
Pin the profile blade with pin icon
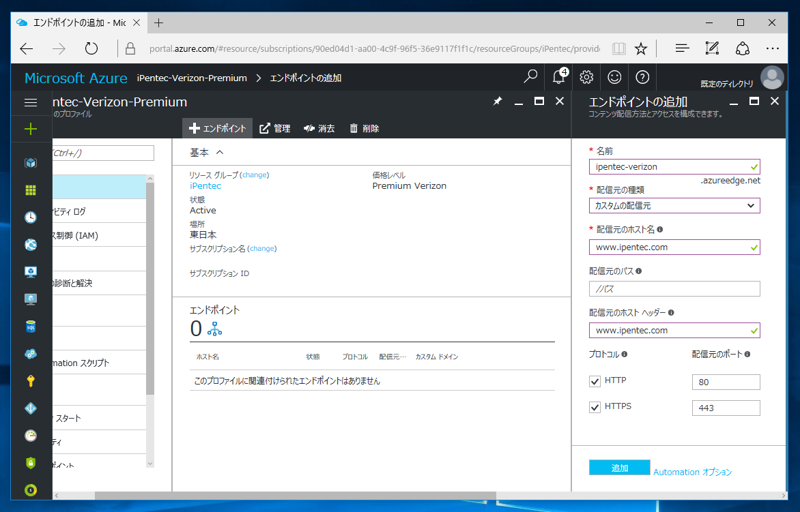497,101
